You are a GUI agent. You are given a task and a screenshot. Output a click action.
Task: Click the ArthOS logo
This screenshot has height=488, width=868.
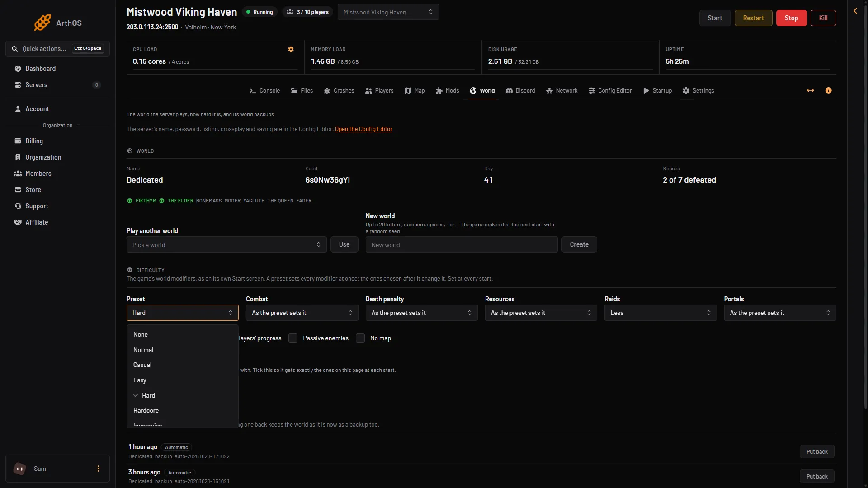(x=57, y=23)
